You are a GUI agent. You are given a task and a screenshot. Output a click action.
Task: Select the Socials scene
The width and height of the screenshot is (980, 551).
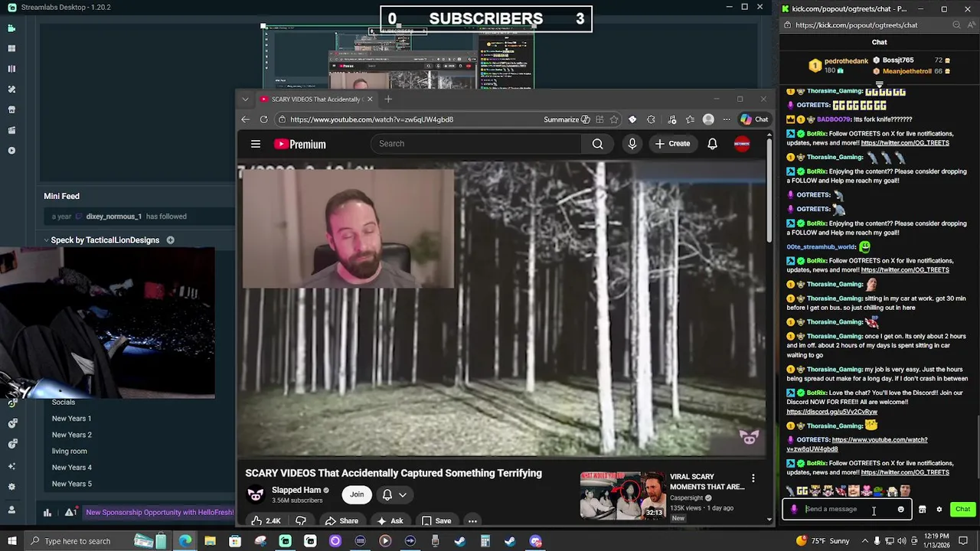(64, 403)
